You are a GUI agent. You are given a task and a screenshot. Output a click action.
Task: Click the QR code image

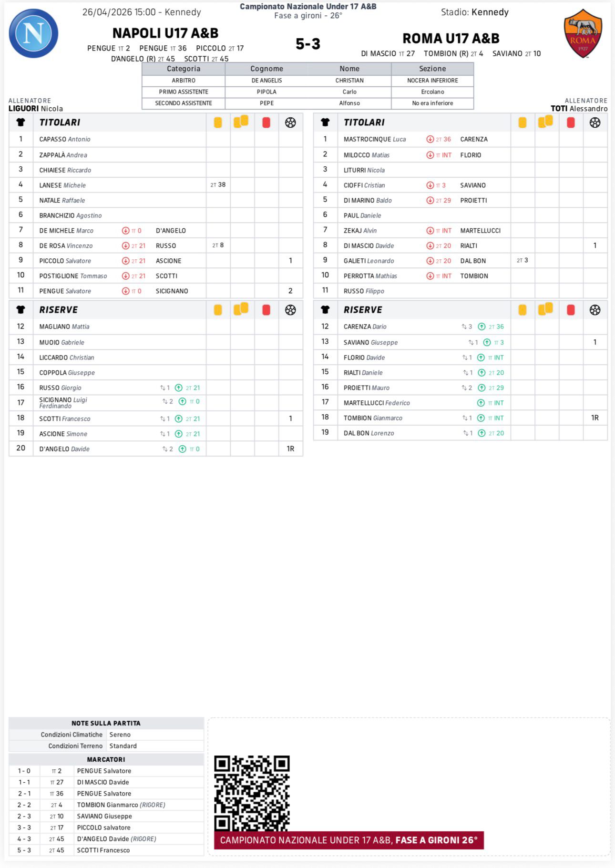252,792
